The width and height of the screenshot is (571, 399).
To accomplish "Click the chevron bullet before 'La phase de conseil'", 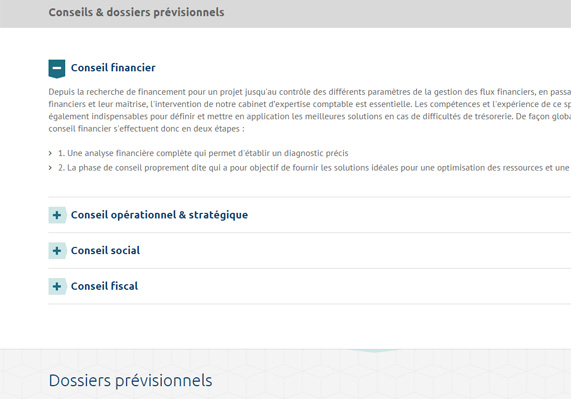I will [50, 168].
